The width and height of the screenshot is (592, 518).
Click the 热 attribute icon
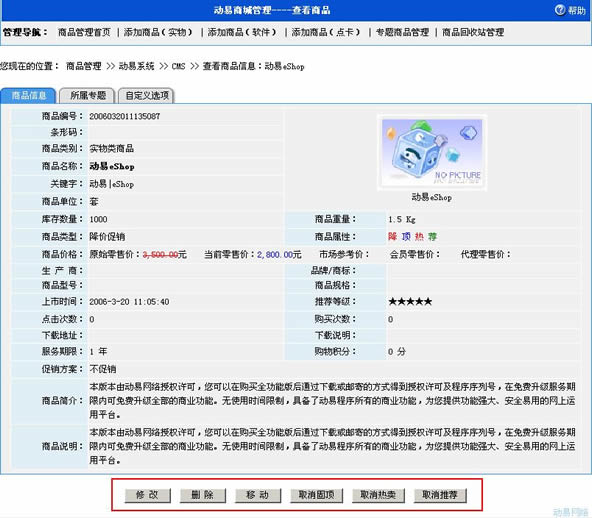(419, 237)
